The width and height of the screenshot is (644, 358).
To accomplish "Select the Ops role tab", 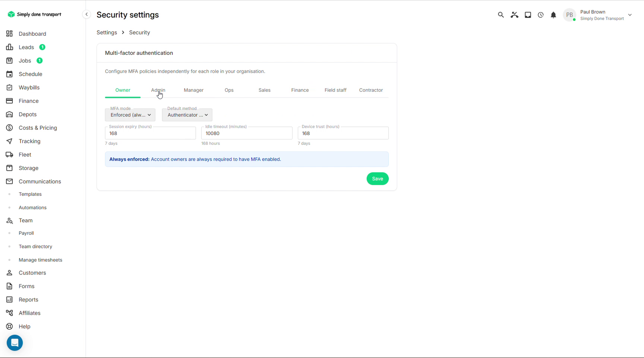I will tap(229, 90).
